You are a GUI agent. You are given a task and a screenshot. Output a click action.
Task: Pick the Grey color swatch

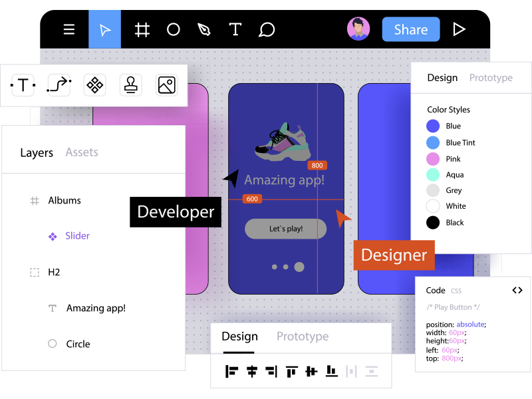(x=433, y=190)
